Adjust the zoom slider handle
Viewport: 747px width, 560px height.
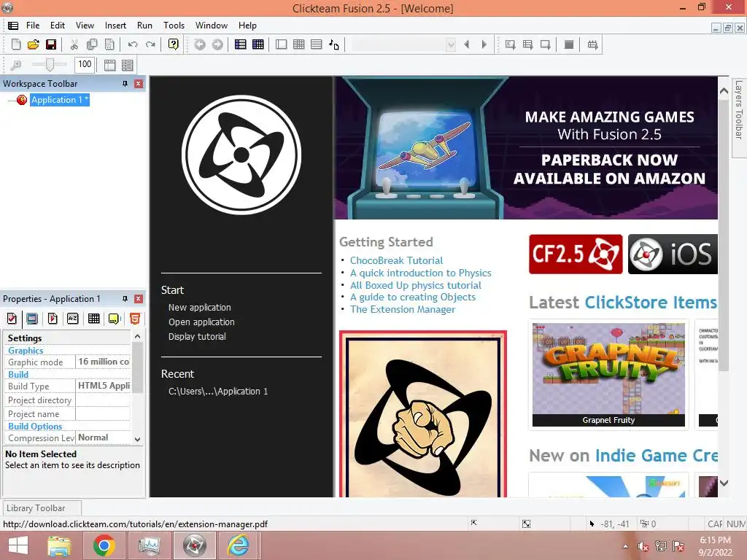[50, 64]
